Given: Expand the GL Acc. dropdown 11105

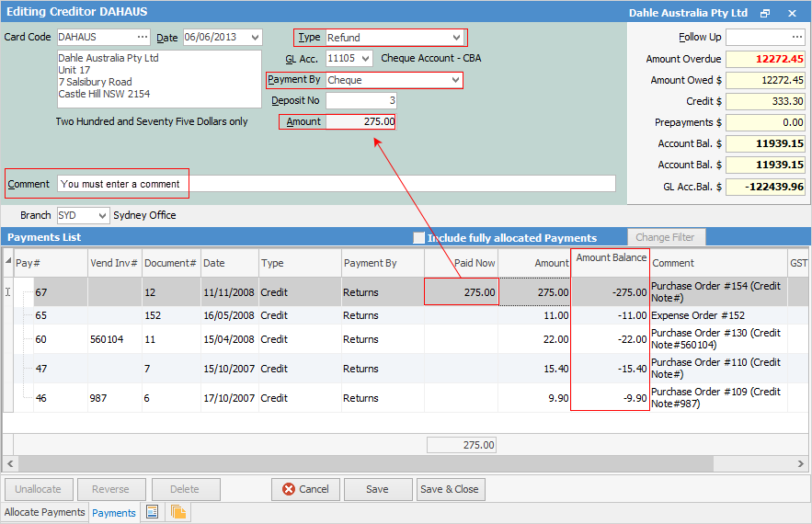Looking at the screenshot, I should coord(366,59).
